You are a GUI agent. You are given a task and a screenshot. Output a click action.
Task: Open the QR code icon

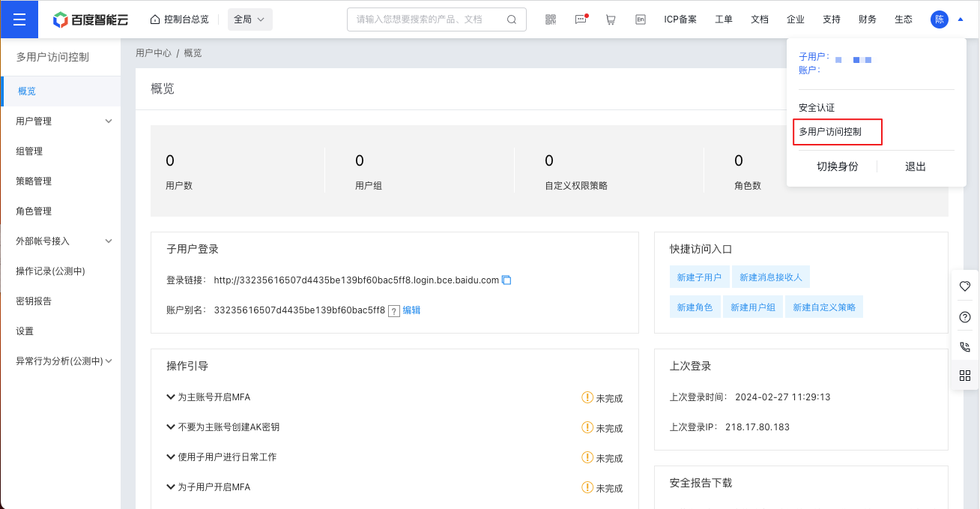pos(551,19)
